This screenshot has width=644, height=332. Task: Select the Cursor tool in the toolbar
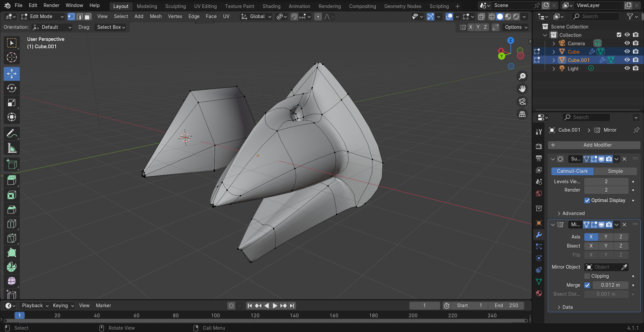[12, 58]
